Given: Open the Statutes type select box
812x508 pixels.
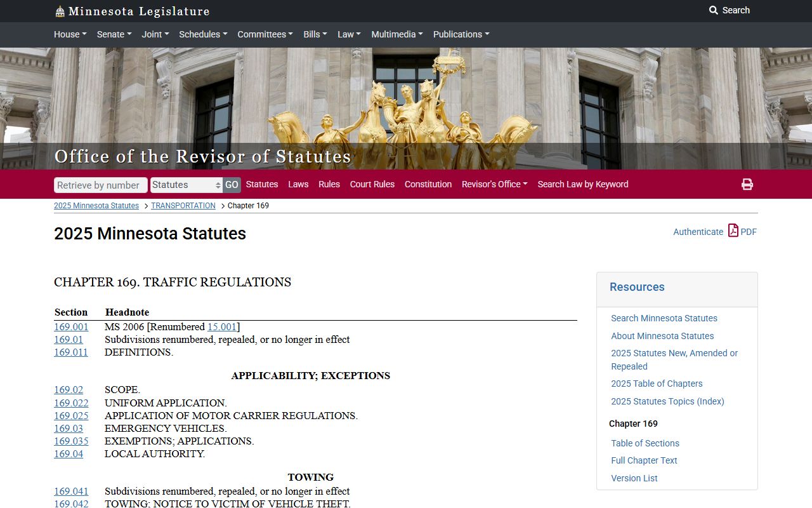Looking at the screenshot, I should 187,185.
